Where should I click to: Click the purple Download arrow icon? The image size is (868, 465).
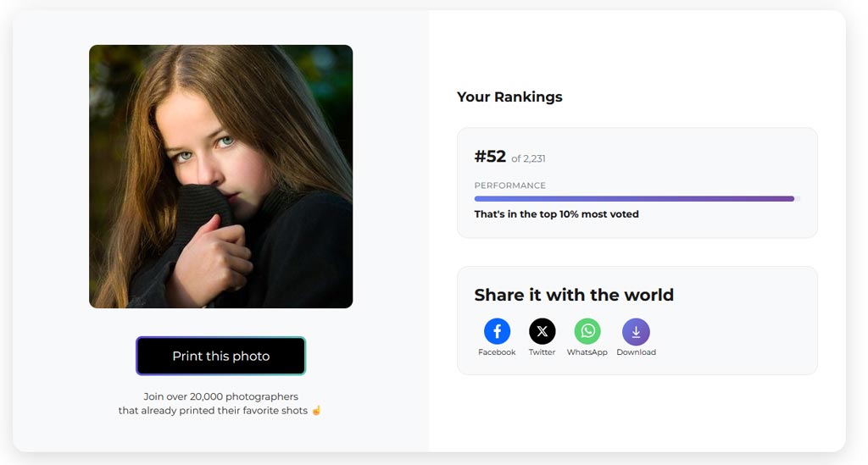(x=636, y=331)
